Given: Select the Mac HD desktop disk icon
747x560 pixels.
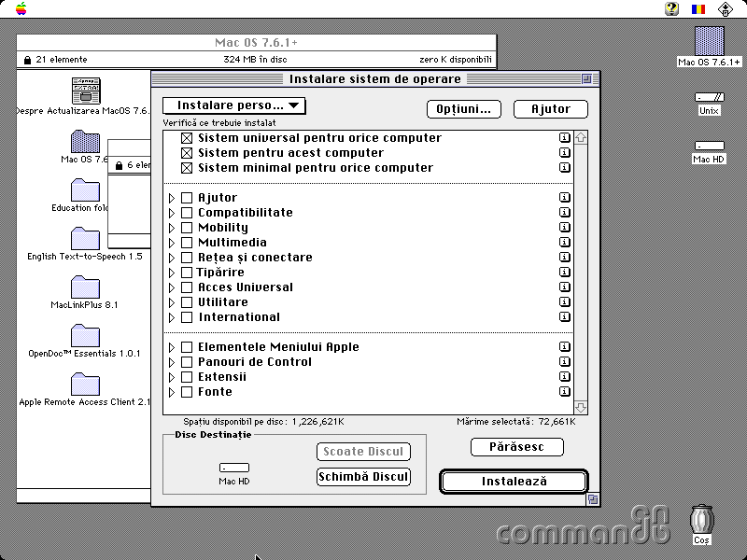Looking at the screenshot, I should (710, 146).
